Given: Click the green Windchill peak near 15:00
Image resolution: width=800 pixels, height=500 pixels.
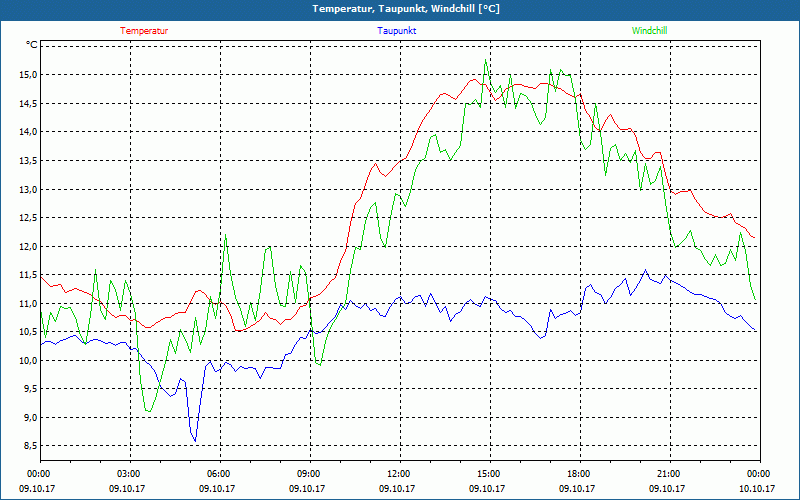Looking at the screenshot, I should (x=485, y=60).
